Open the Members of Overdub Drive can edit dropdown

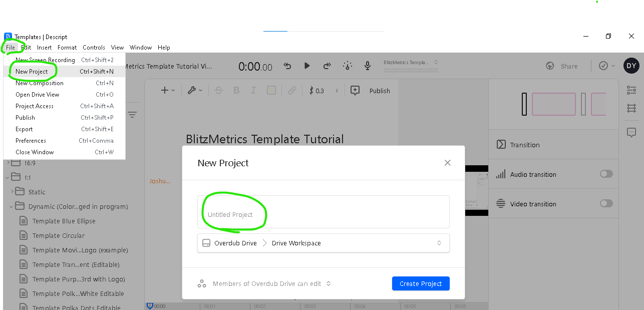tap(271, 283)
